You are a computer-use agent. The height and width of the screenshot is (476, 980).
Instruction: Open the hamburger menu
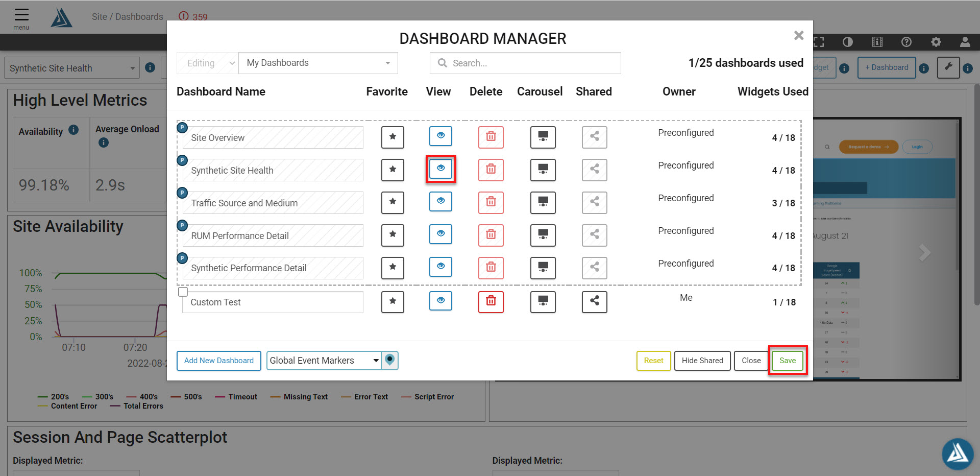(x=21, y=18)
